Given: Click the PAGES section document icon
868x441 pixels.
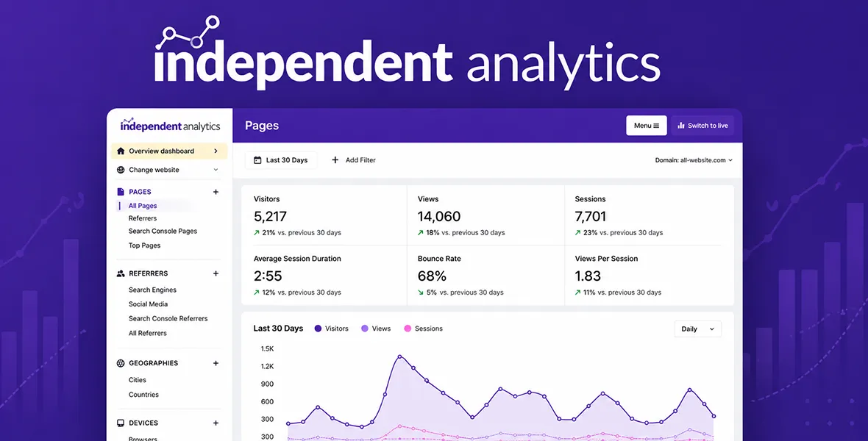Looking at the screenshot, I should click(121, 192).
